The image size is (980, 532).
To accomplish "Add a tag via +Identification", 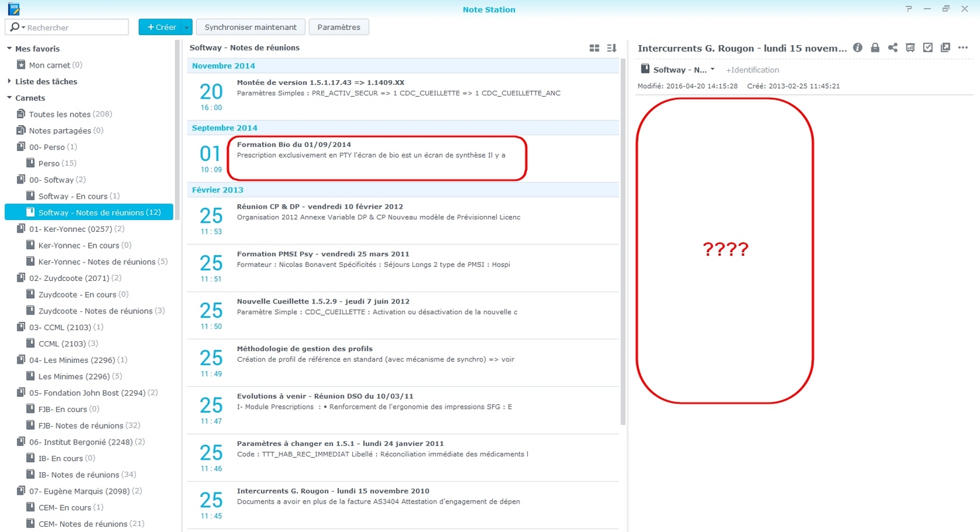I will [752, 70].
